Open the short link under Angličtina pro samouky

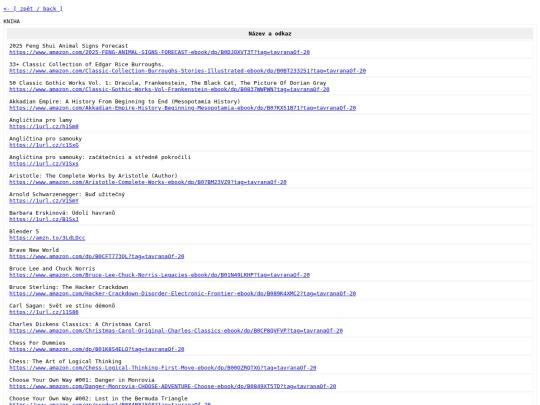pyautogui.click(x=44, y=145)
